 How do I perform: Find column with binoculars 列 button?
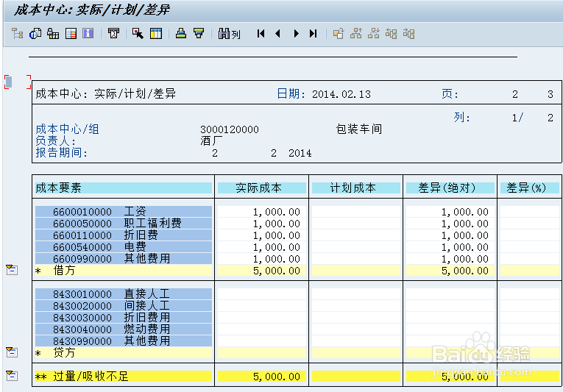tap(229, 34)
